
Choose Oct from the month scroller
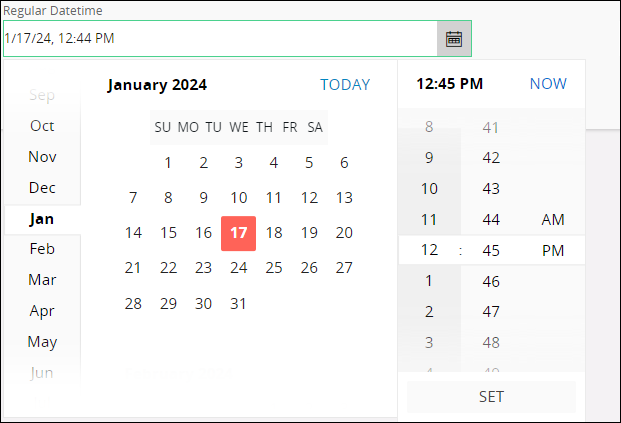pyautogui.click(x=42, y=126)
